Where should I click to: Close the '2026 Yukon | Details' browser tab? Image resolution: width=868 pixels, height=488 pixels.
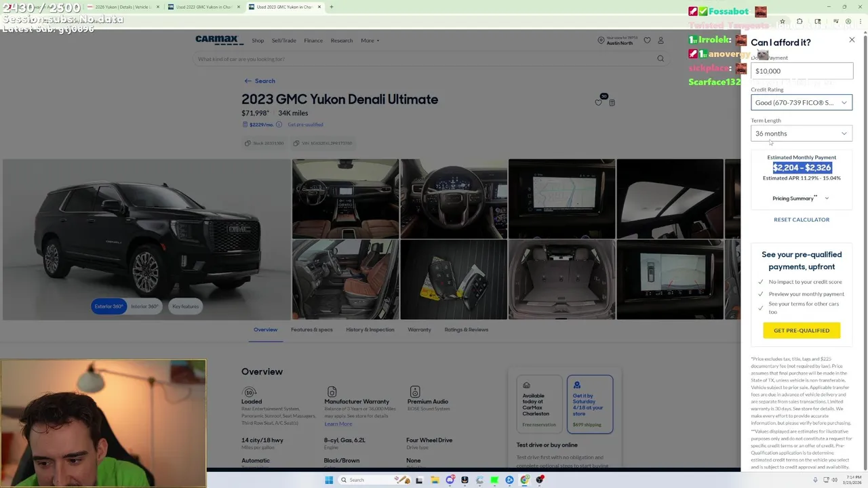pyautogui.click(x=158, y=7)
